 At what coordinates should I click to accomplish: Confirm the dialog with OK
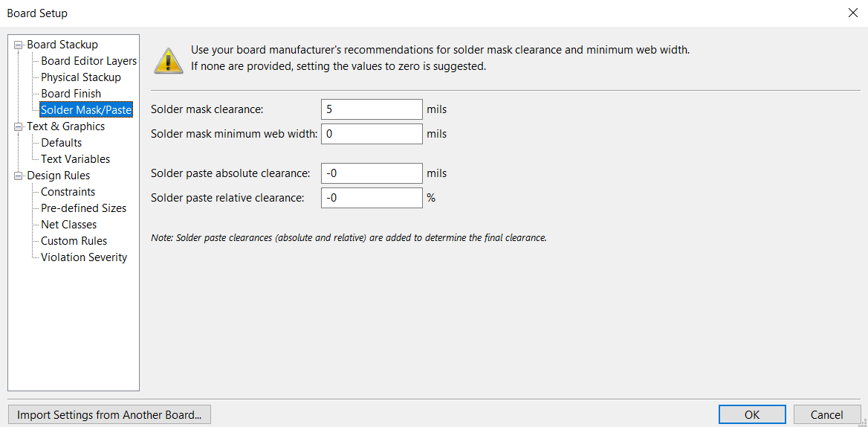click(752, 415)
